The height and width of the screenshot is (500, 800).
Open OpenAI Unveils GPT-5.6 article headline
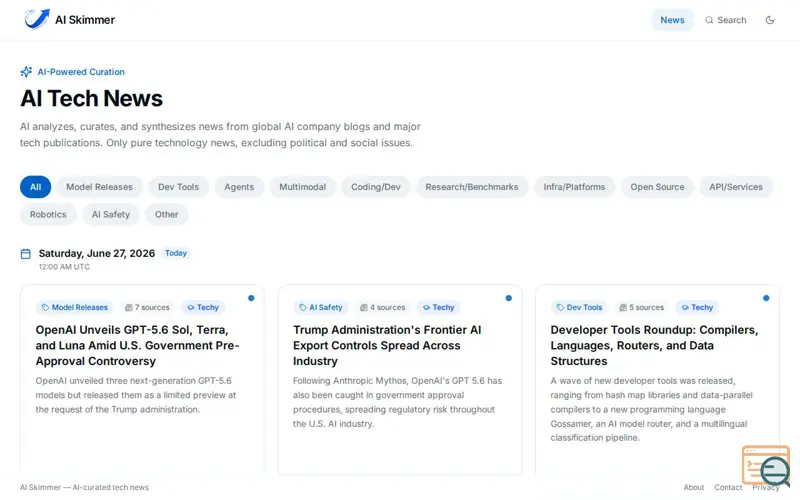138,345
